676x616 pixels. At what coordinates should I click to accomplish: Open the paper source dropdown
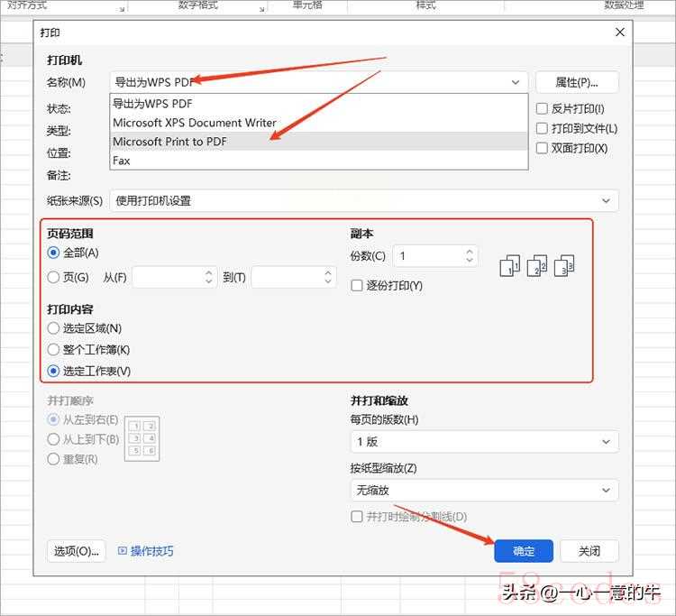click(606, 200)
